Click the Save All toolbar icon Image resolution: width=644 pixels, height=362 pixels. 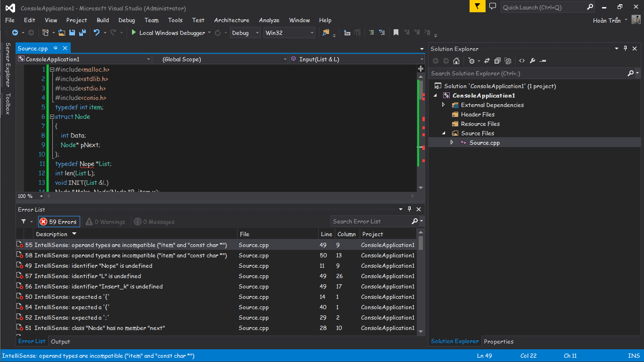tap(82, 33)
